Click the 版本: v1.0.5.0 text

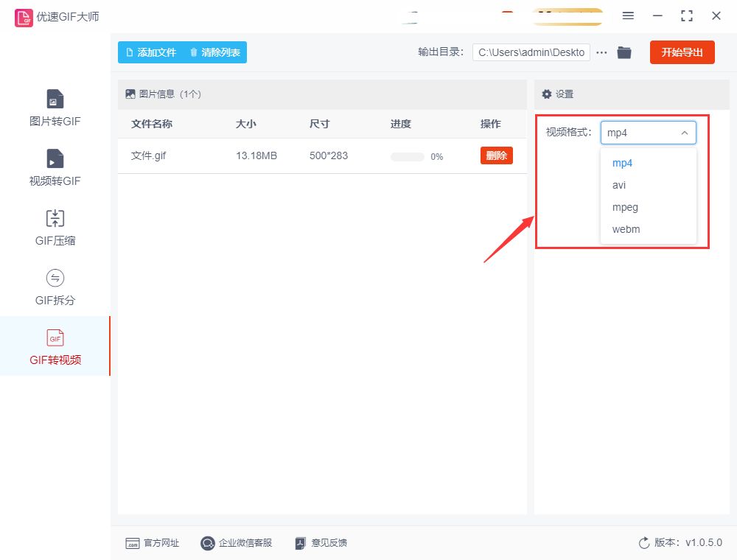[x=688, y=542]
